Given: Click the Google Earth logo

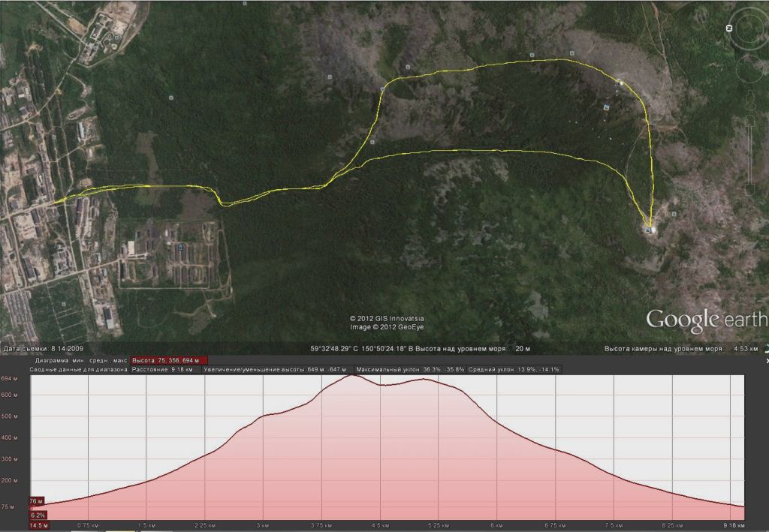Looking at the screenshot, I should [706, 320].
